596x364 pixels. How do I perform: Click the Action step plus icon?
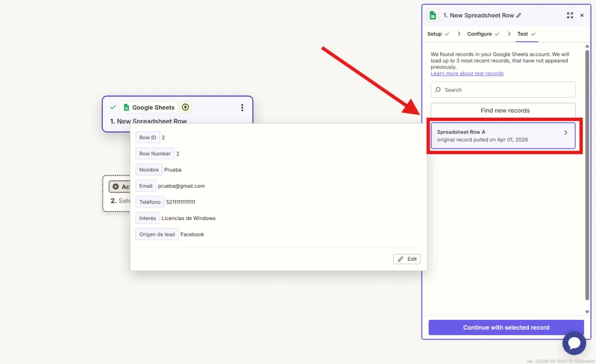(x=116, y=187)
